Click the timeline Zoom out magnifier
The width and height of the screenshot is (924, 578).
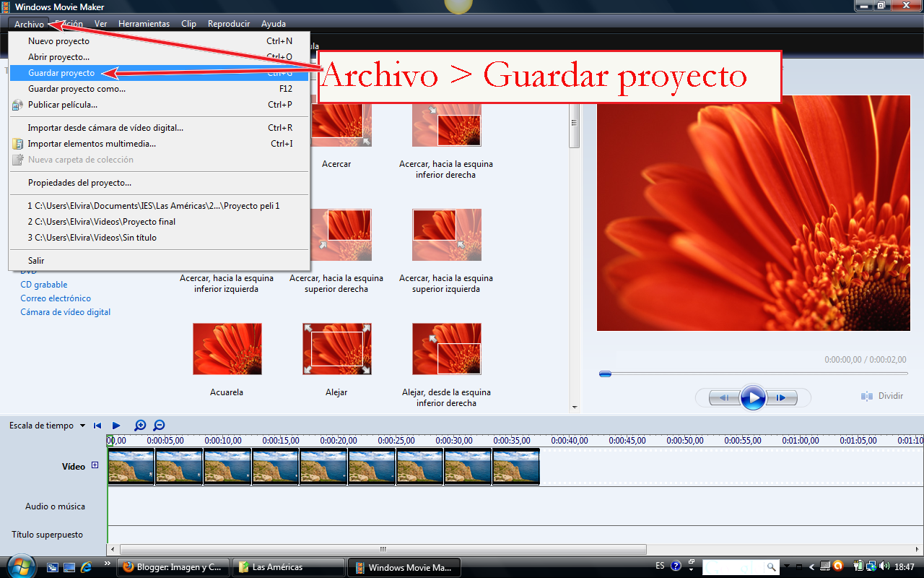click(159, 426)
